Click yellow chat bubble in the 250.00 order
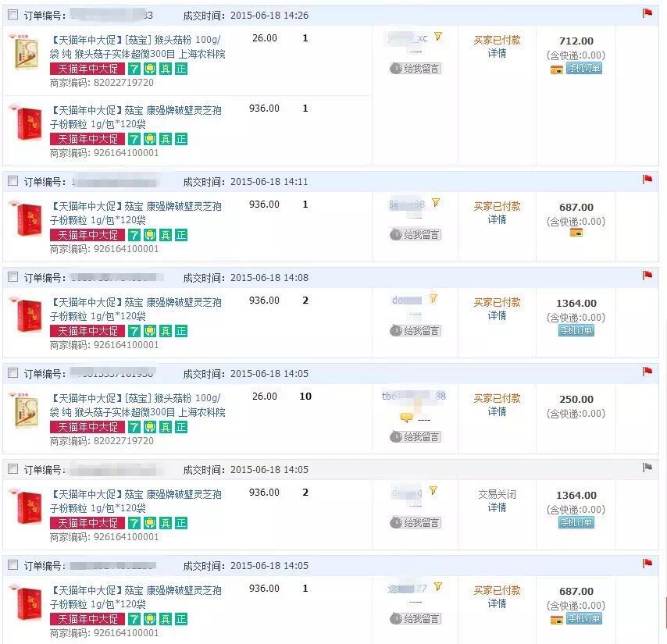This screenshot has width=667, height=644. point(406,418)
